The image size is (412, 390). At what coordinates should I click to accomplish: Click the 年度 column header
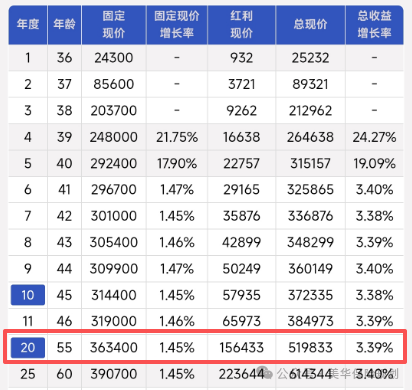tap(28, 24)
